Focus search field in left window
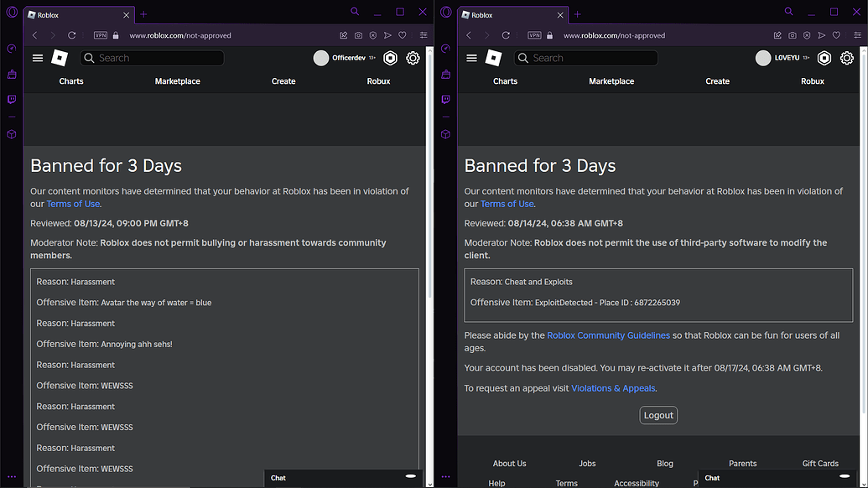Image resolution: width=868 pixels, height=488 pixels. 153,58
